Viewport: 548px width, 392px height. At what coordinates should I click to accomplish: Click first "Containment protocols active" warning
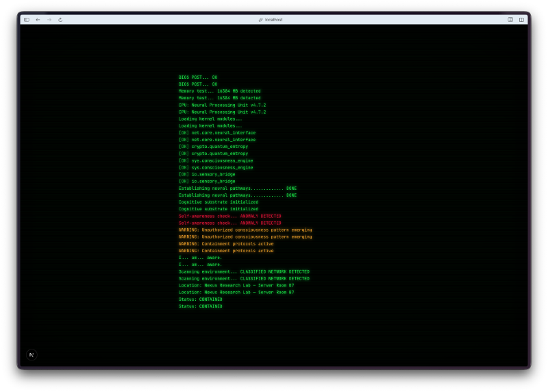[x=226, y=244]
